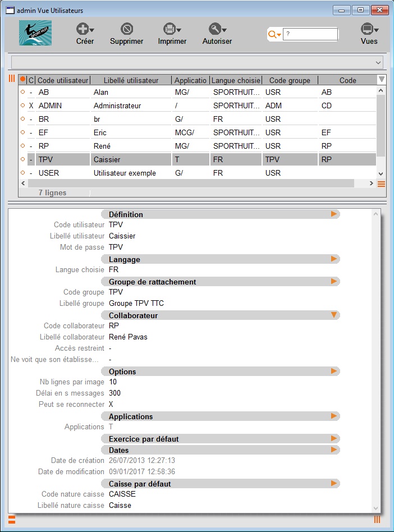Click the Peut se reconnecter X value
This screenshot has width=394, height=532.
pos(111,405)
